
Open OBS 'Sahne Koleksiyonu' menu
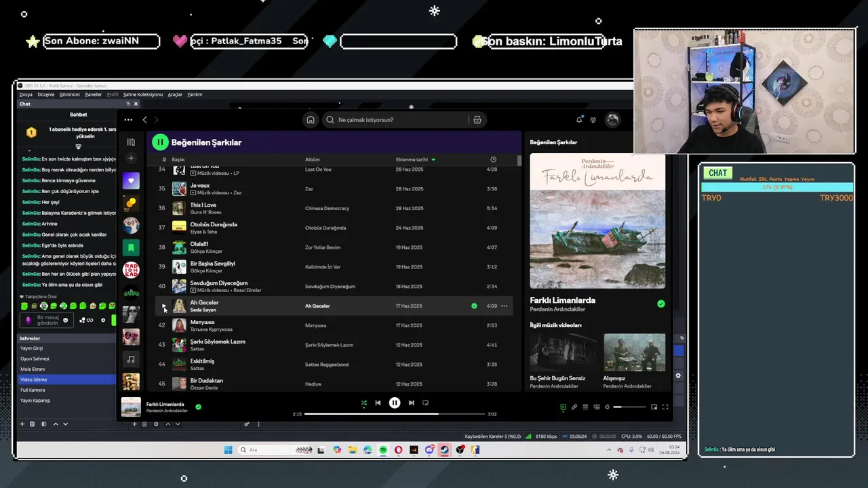pos(142,94)
